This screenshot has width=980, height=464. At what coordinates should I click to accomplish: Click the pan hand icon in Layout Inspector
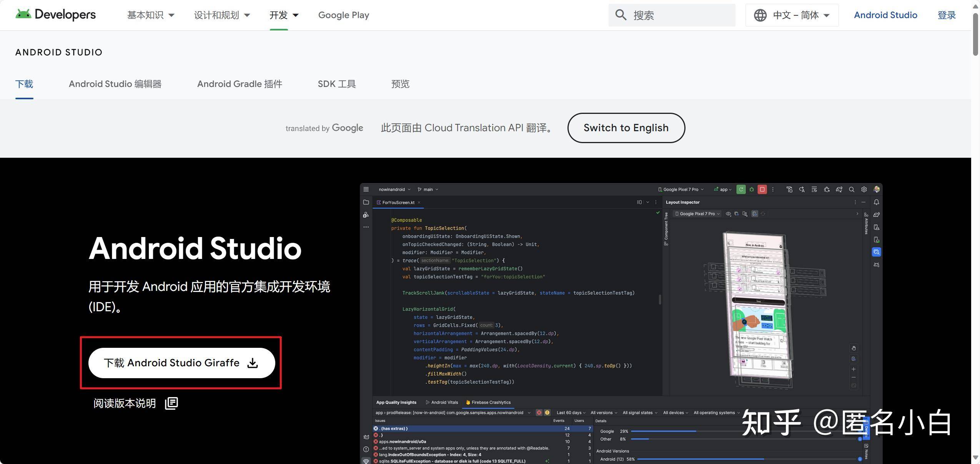click(x=854, y=348)
